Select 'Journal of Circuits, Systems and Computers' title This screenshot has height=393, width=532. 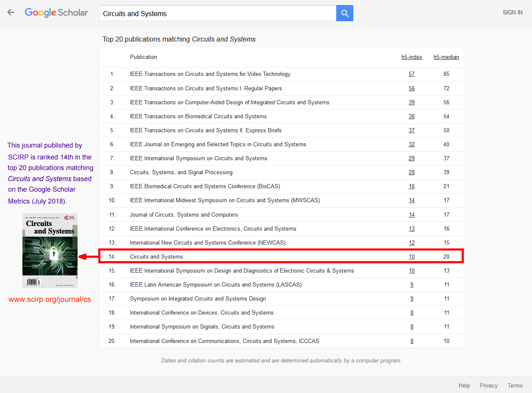pos(184,215)
